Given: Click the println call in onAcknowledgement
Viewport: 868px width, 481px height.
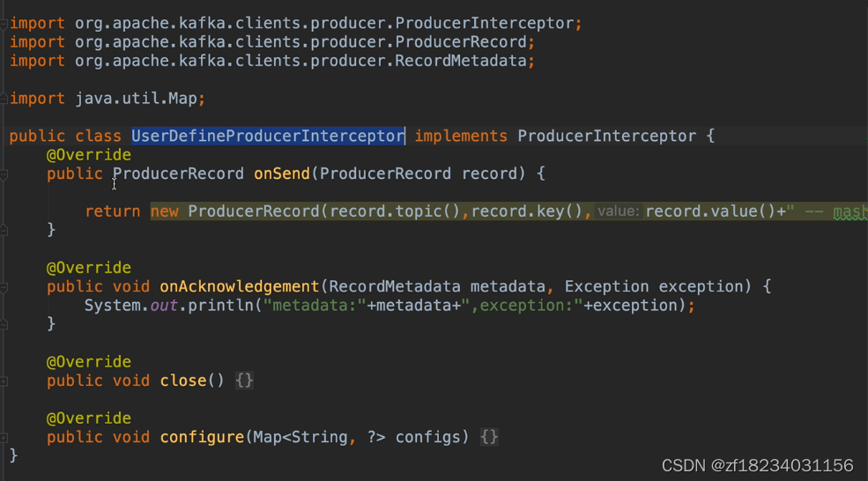Looking at the screenshot, I should (220, 306).
